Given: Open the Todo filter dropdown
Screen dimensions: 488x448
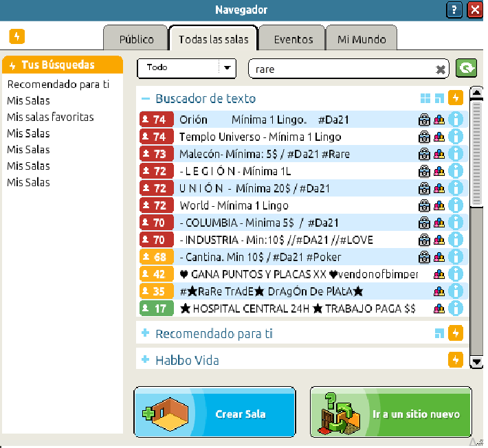Looking at the screenshot, I should coord(186,68).
